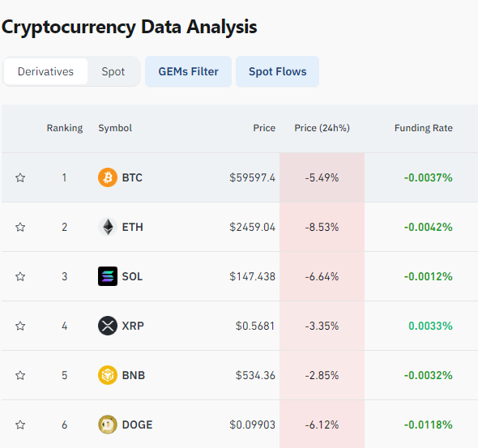The height and width of the screenshot is (448, 478).
Task: Click the XRP logo icon
Action: (108, 326)
